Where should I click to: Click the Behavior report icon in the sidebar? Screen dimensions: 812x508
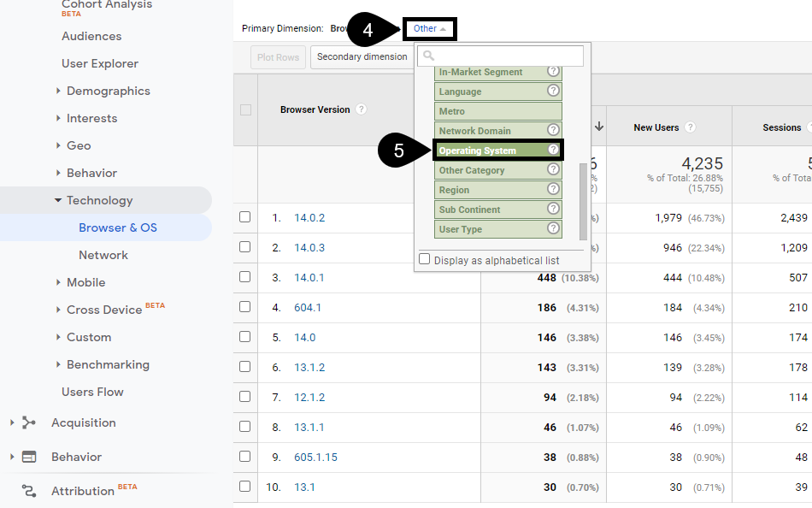29,457
